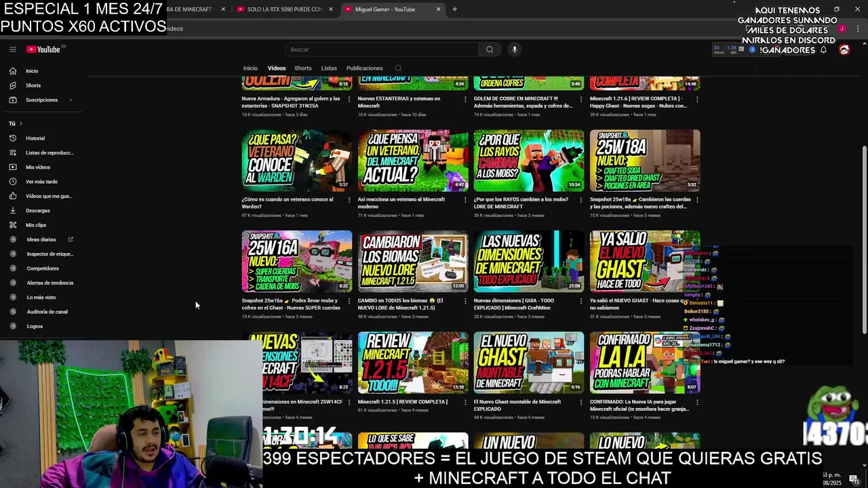Open 'Nuevas ESTANTERIAS y estatuas en Minecraft' link
The width and height of the screenshot is (868, 488).
tap(399, 102)
